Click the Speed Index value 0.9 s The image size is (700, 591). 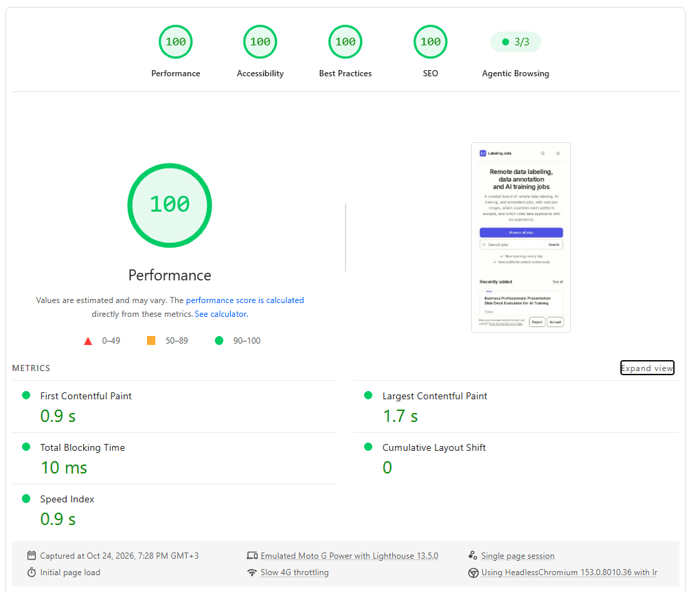point(58,519)
